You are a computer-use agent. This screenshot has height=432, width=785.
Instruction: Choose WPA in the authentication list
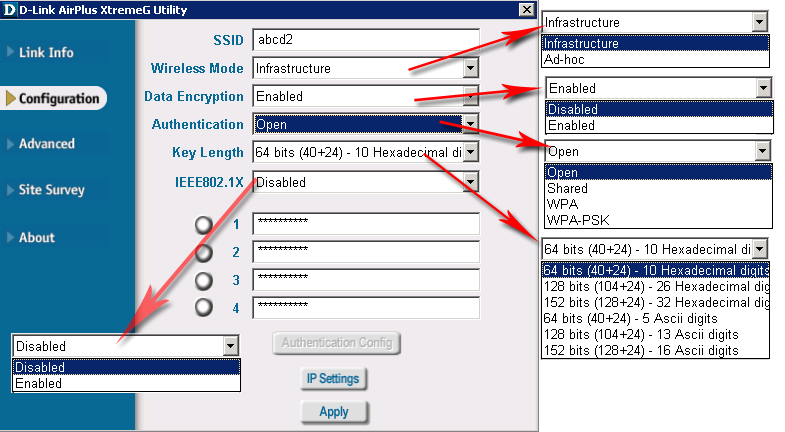click(x=658, y=204)
